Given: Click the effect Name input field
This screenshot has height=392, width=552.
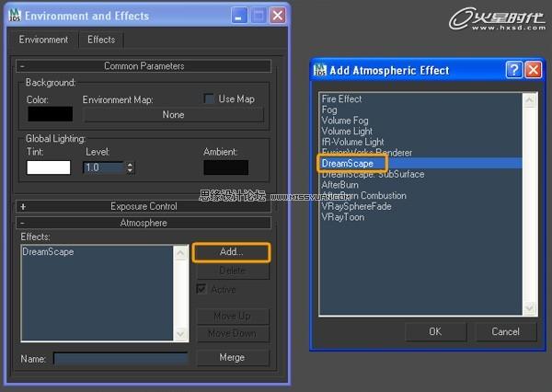Looking at the screenshot, I should [x=120, y=358].
